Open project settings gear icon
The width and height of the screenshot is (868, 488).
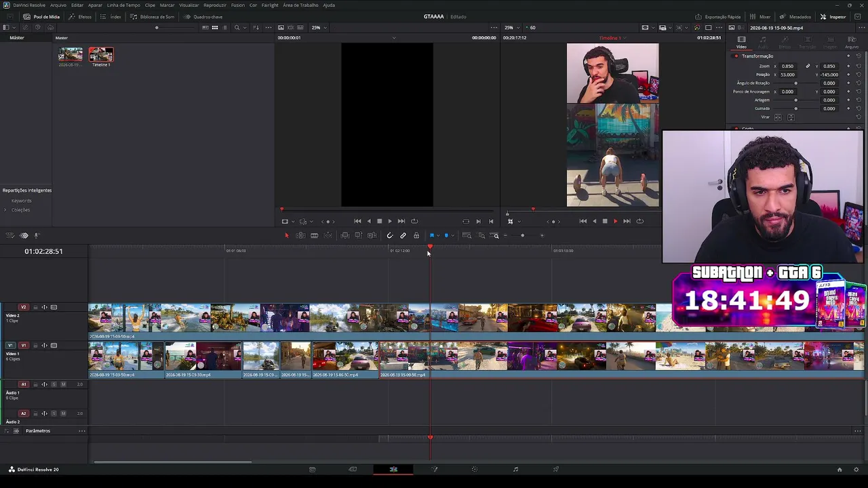tap(856, 469)
